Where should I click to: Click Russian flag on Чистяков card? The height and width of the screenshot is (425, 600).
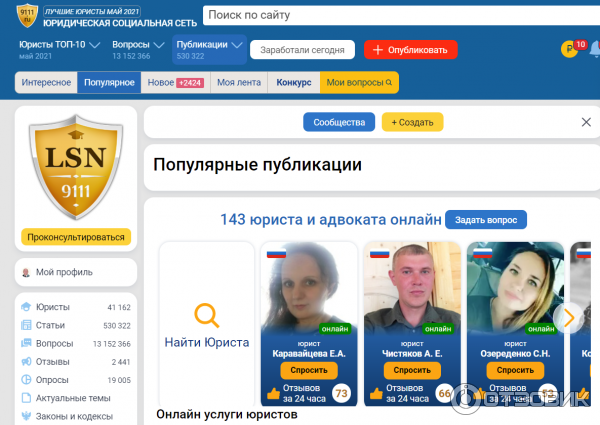point(380,253)
